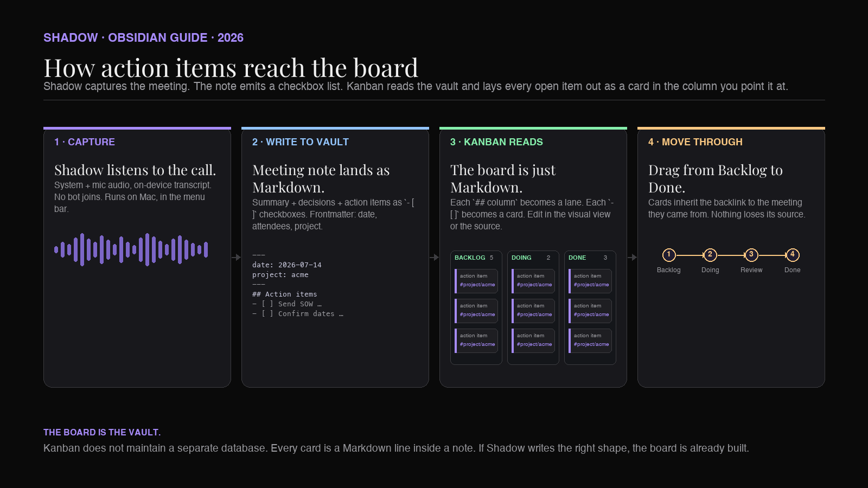
Task: Click subtitle "Shadow captures the meeting…"
Action: point(416,86)
